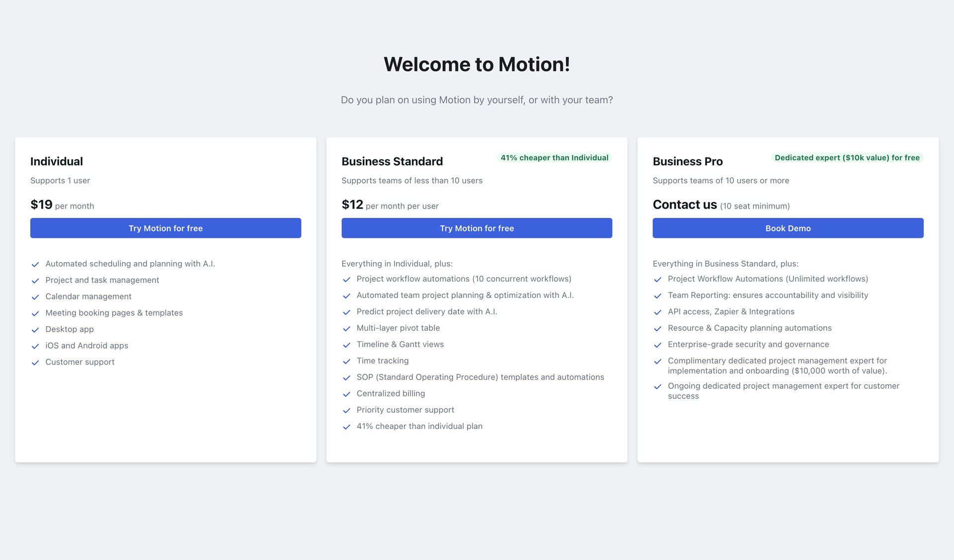Select the Business Pro plan heading
The image size is (954, 560).
[688, 161]
